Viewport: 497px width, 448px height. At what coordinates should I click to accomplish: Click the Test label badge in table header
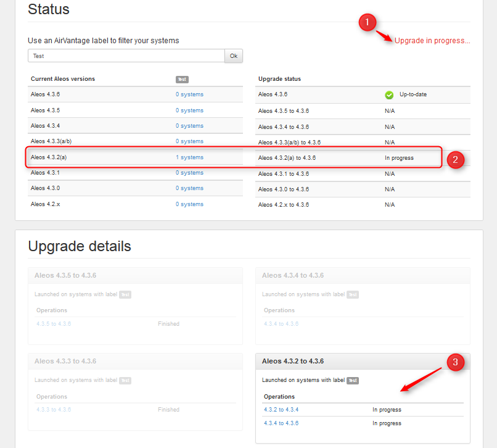pyautogui.click(x=181, y=80)
